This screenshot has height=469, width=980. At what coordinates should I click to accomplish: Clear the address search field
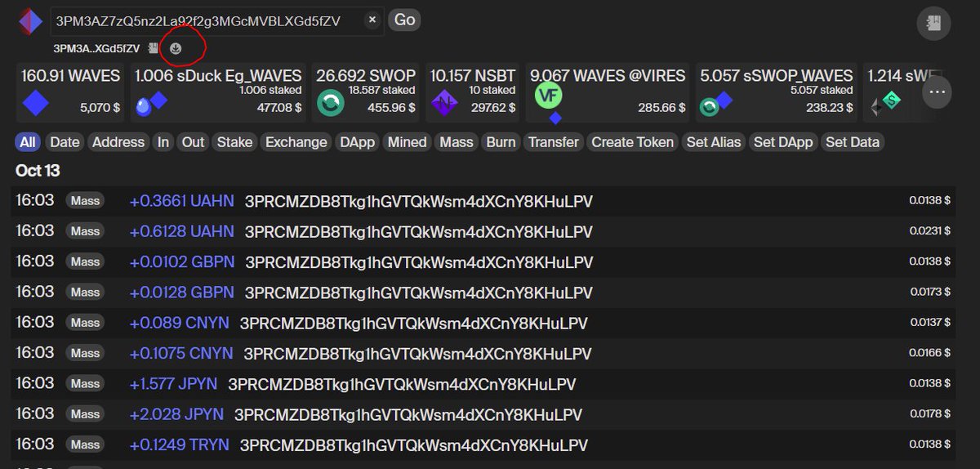372,20
